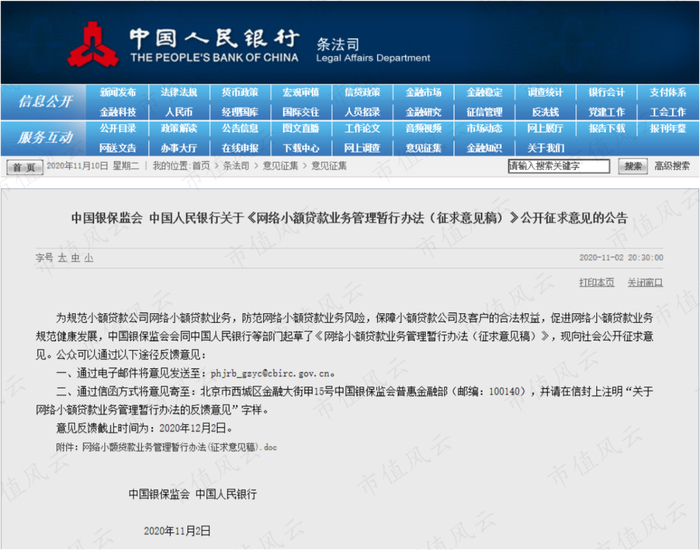Select 宏观审慎 in the navigation
700x550 pixels.
click(x=301, y=92)
